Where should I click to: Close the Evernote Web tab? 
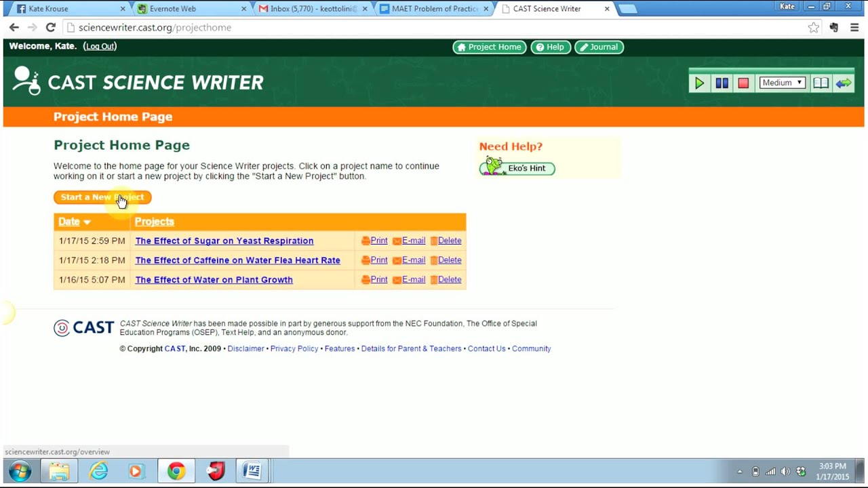click(243, 9)
